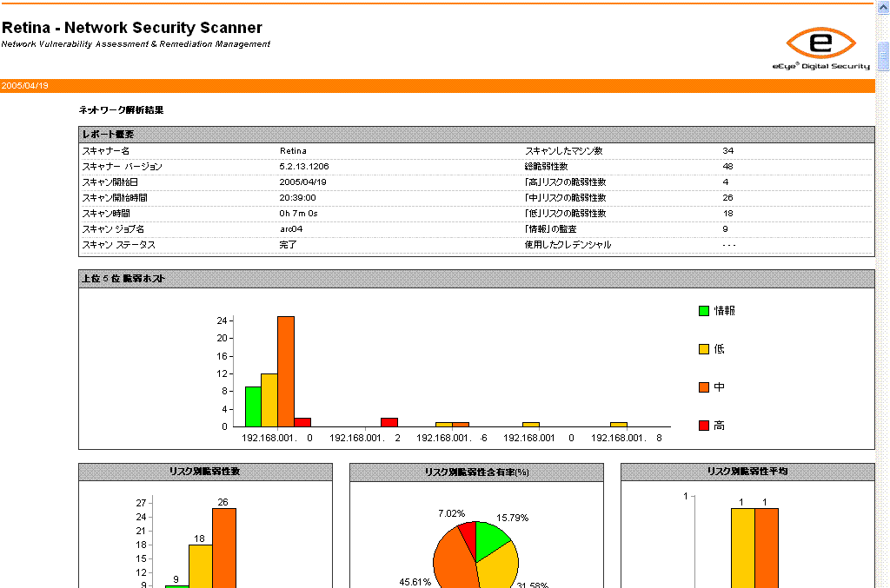Click the eEye Digital Security logo
This screenshot has width=890, height=588.
pos(820,49)
